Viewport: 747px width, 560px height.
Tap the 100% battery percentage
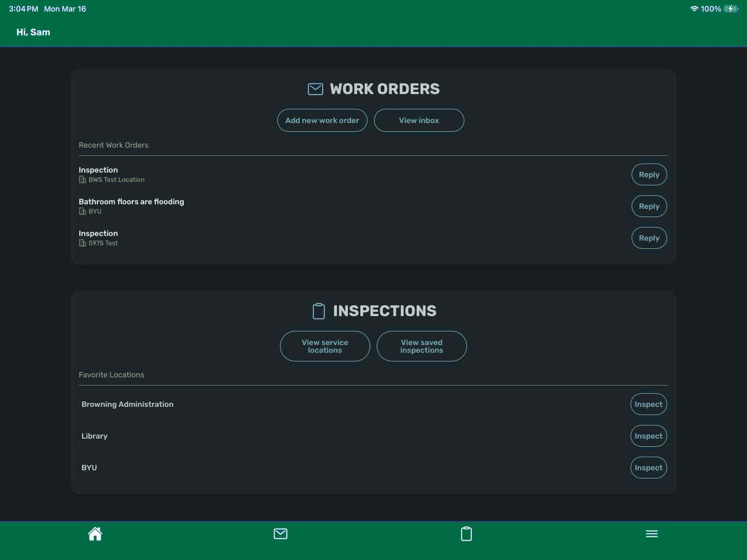[711, 9]
